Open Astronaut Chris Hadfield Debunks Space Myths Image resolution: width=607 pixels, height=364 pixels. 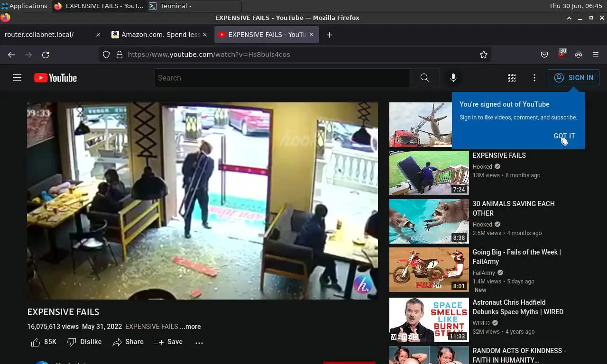click(x=518, y=307)
